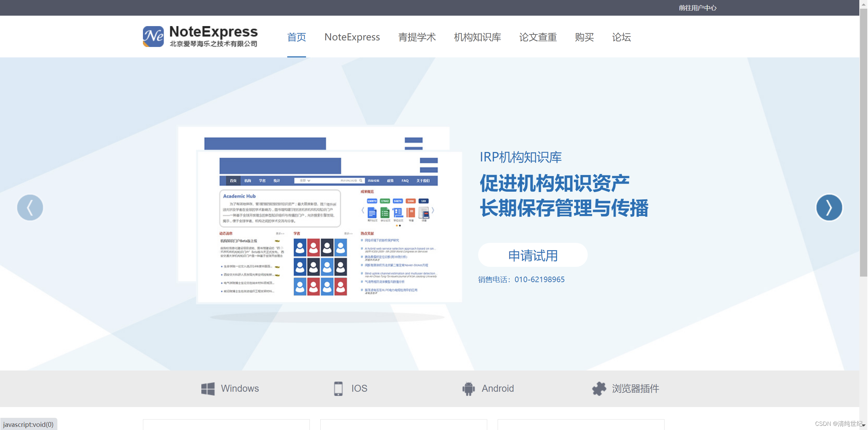Switch to the 首页 navigation tab
The width and height of the screenshot is (868, 430).
click(296, 37)
